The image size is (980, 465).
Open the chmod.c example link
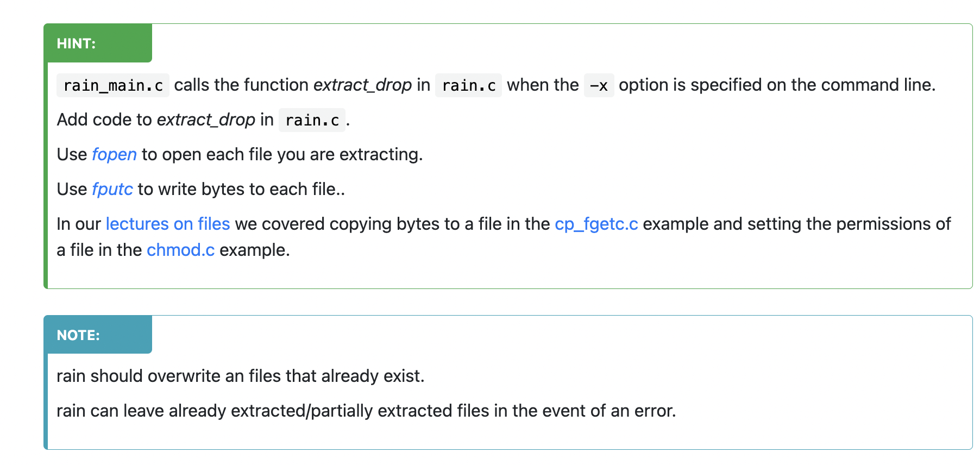click(181, 250)
